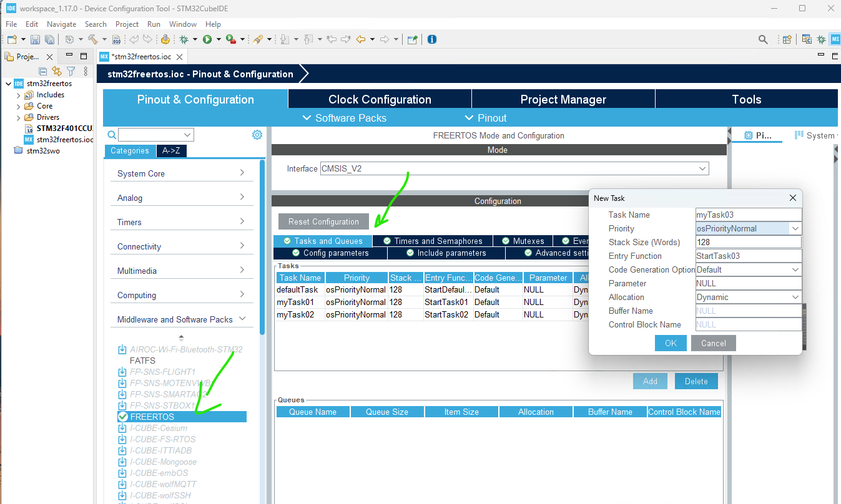Collapse the Middleware and Software Packs category
This screenshot has width=841, height=504.
tap(242, 319)
